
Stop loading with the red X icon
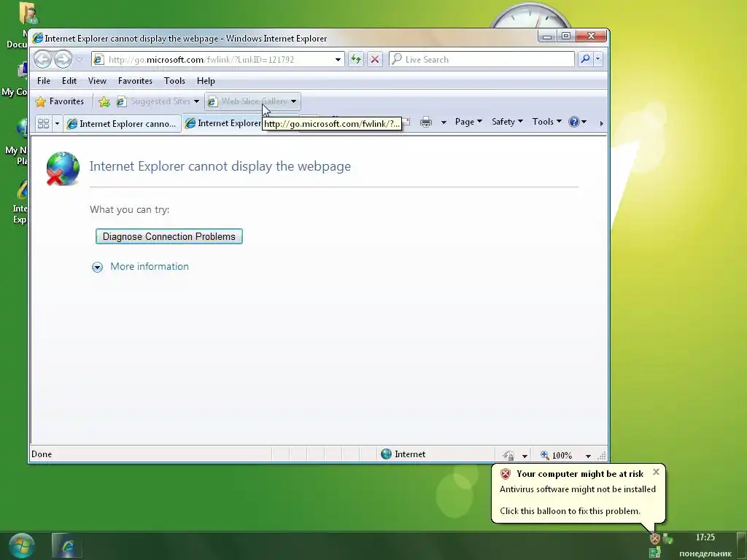[375, 60]
